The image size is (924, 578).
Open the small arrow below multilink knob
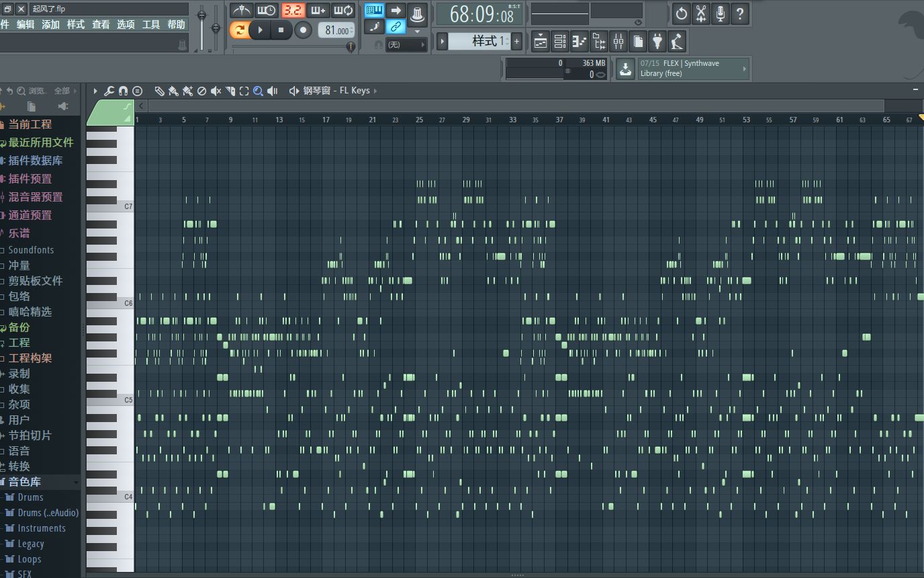[418, 31]
